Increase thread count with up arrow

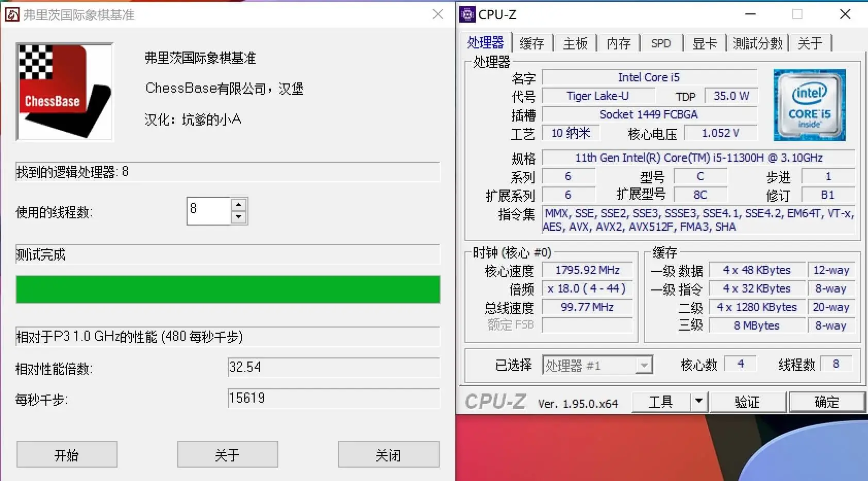[x=238, y=204]
